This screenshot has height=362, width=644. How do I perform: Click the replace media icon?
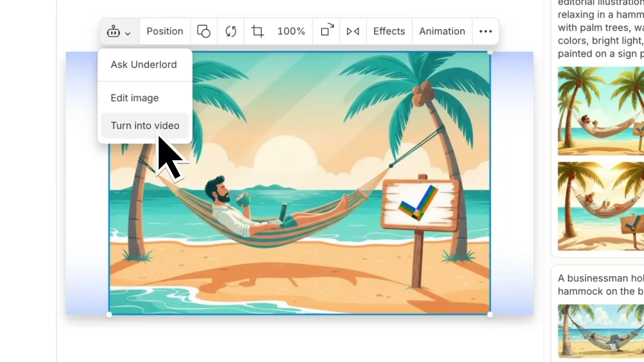(x=231, y=31)
